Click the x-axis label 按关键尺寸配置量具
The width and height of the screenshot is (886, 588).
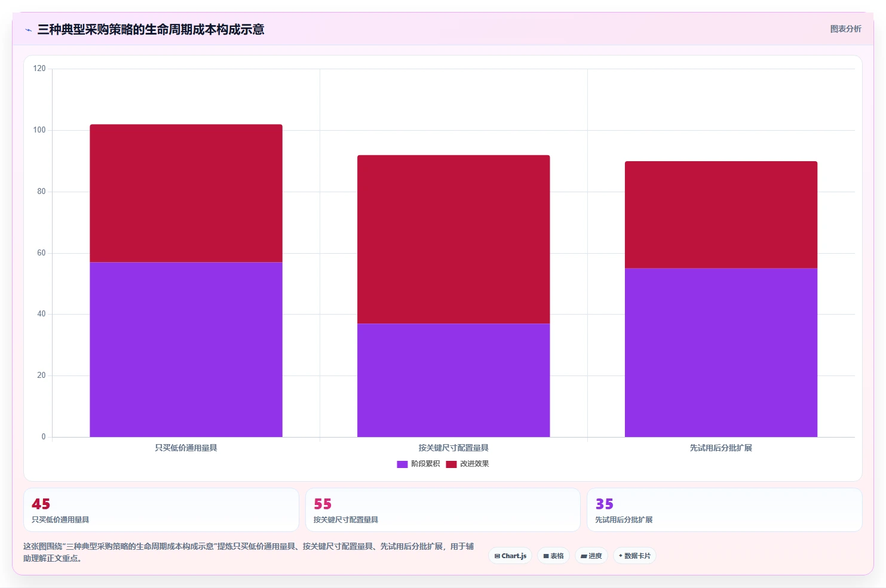pyautogui.click(x=453, y=448)
